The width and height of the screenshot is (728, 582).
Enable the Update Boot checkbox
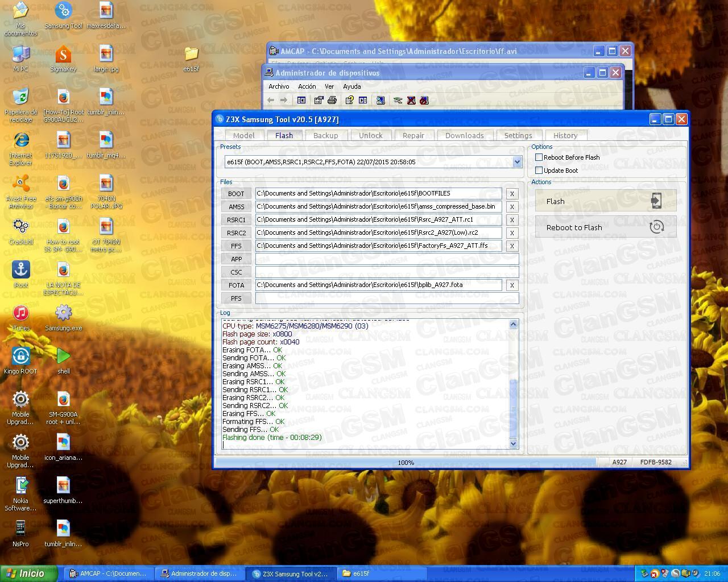pyautogui.click(x=539, y=171)
